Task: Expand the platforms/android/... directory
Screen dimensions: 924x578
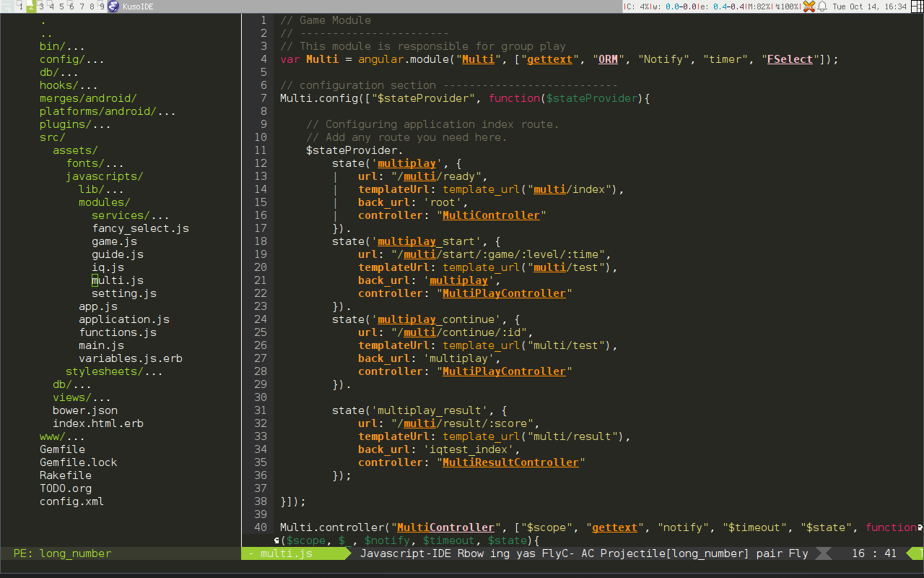Action: (x=108, y=111)
